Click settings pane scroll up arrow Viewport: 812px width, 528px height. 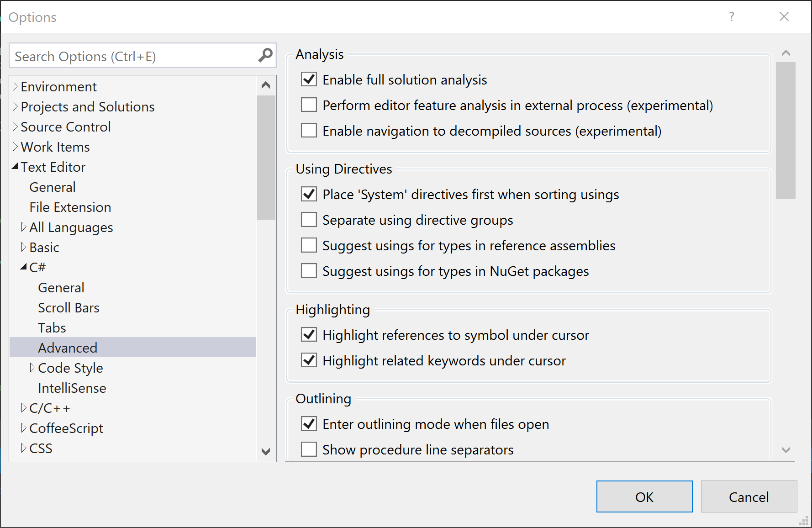click(x=786, y=53)
